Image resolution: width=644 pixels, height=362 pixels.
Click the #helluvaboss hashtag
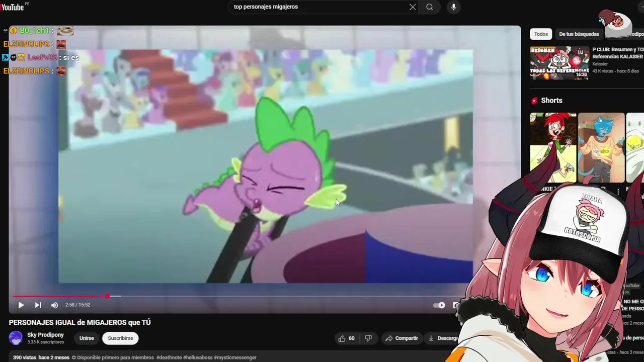click(x=197, y=357)
